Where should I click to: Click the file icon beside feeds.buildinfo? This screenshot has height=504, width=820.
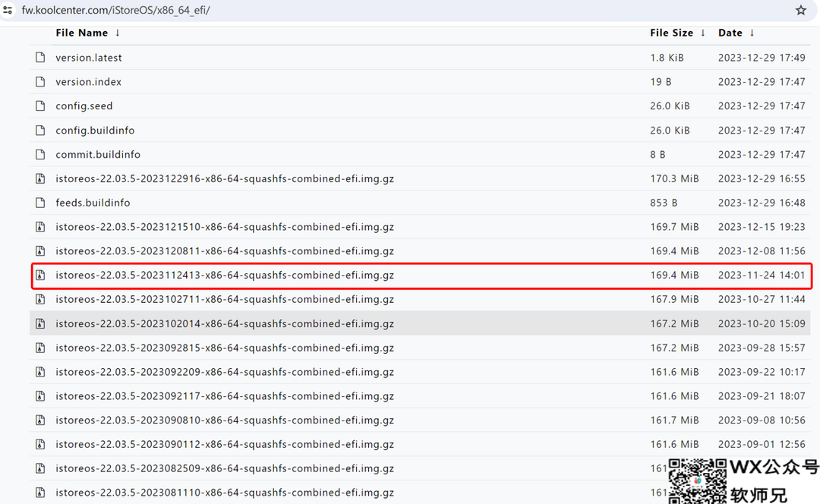click(x=40, y=203)
